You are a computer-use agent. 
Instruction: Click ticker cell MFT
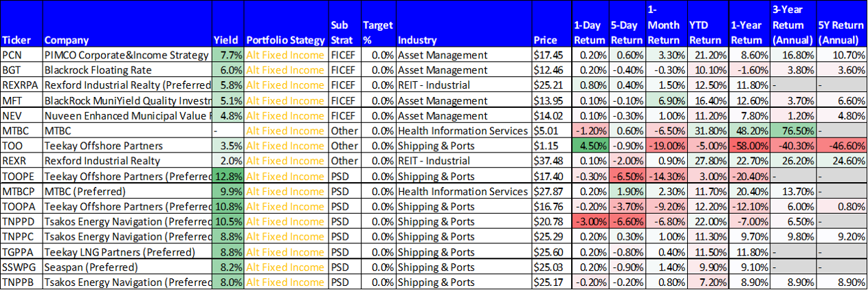point(21,100)
